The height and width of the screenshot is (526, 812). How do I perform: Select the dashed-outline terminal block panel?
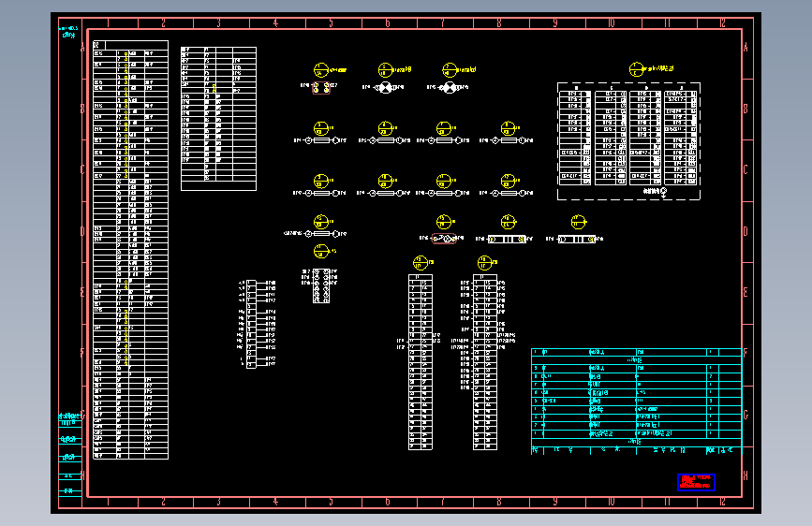point(628,140)
